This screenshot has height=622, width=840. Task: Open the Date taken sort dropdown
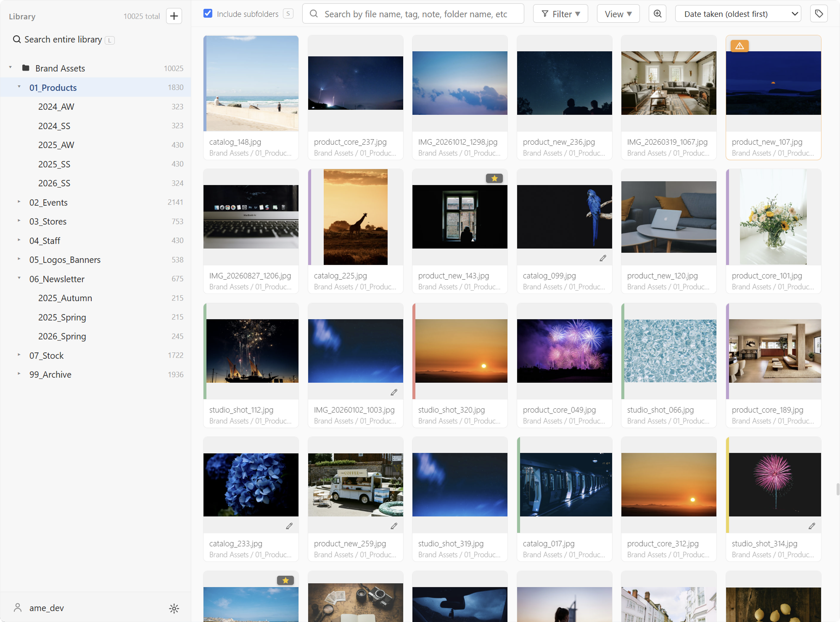(x=738, y=14)
